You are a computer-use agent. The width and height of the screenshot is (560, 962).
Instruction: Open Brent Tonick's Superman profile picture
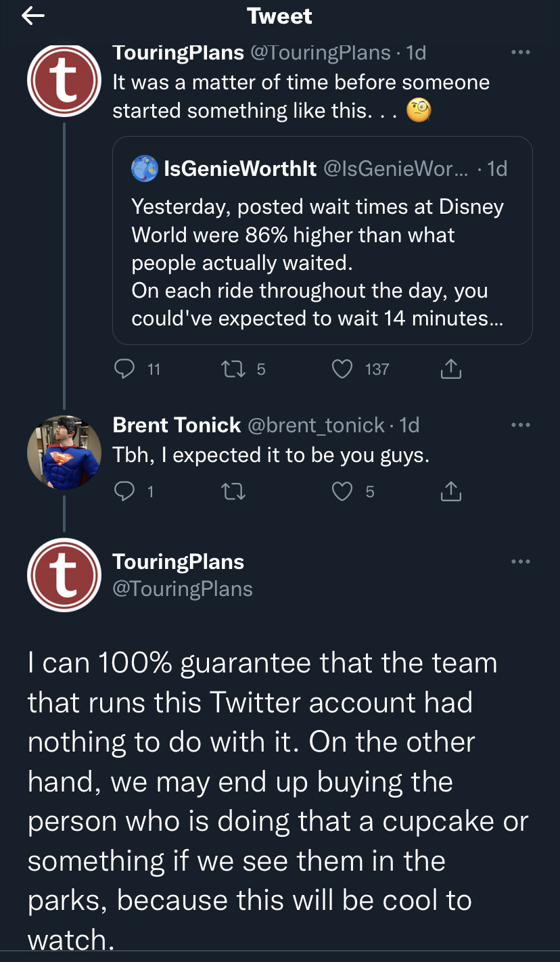[64, 453]
